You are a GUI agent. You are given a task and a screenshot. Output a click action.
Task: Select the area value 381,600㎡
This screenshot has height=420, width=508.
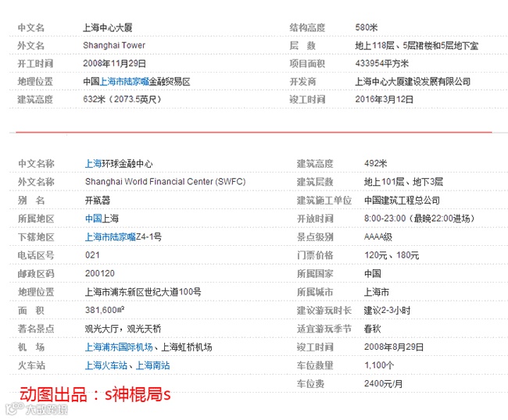click(x=105, y=310)
